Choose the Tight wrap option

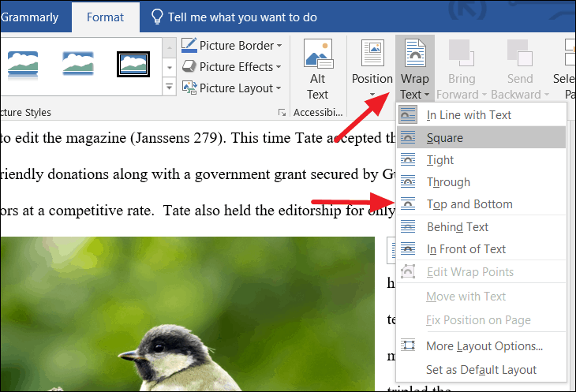(x=481, y=159)
